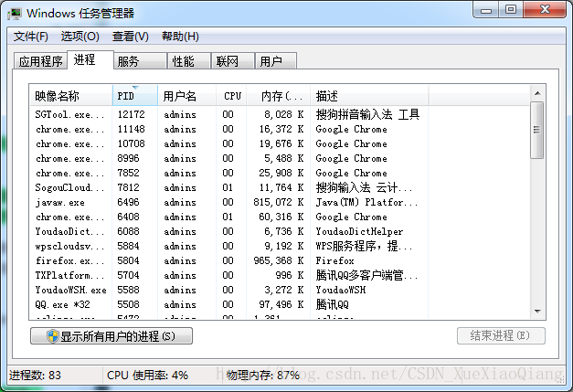Open the 查看(V) menu

coord(131,37)
